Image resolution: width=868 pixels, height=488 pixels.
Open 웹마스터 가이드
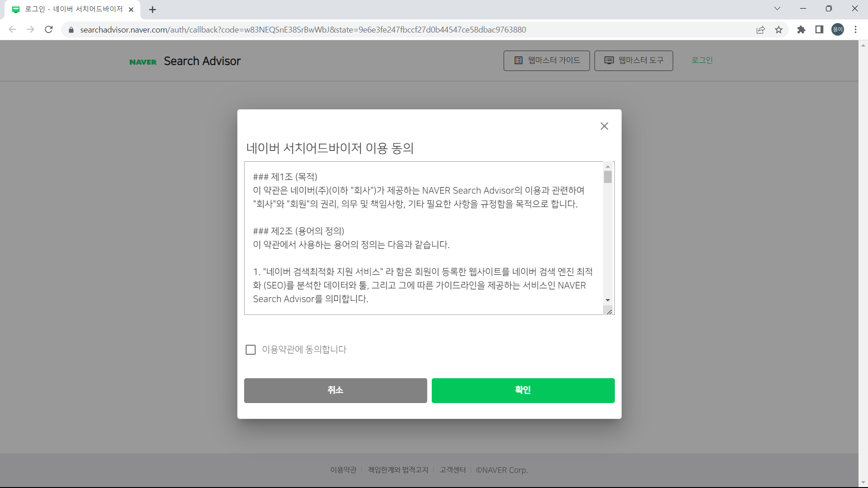tap(546, 61)
